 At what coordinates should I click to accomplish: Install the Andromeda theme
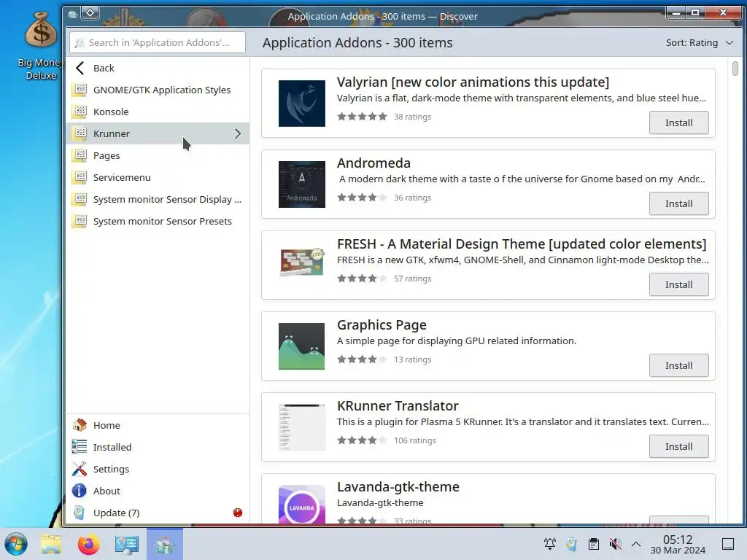click(678, 204)
